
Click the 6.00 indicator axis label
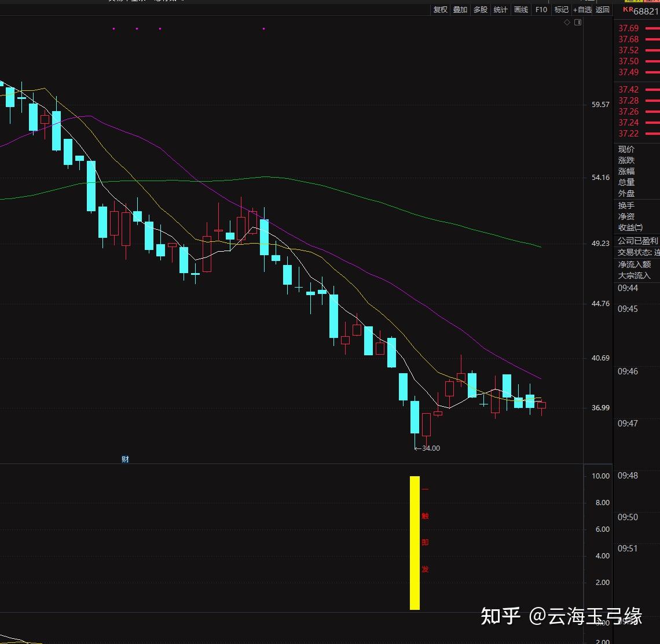(x=602, y=529)
